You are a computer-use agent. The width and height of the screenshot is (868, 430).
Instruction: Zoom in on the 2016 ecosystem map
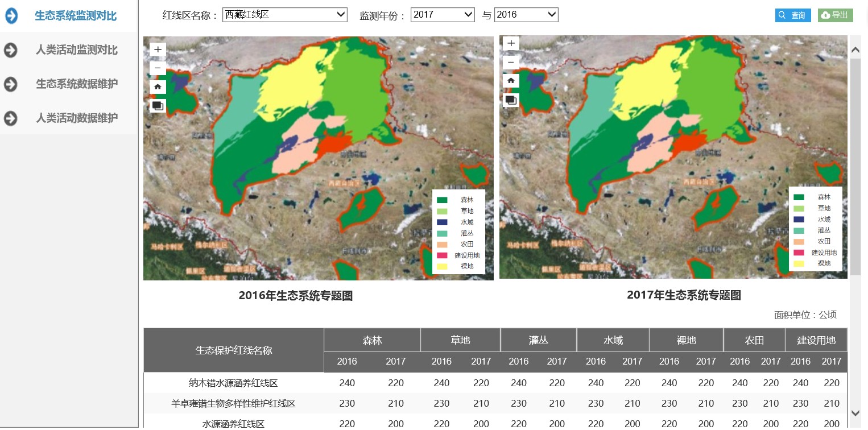(x=158, y=49)
